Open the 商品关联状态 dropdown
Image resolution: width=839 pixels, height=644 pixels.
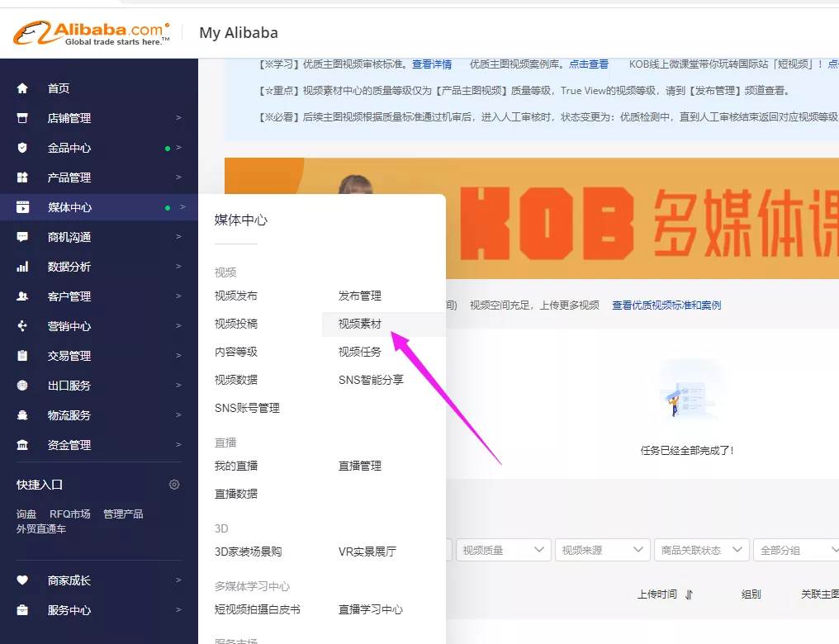pyautogui.click(x=701, y=550)
